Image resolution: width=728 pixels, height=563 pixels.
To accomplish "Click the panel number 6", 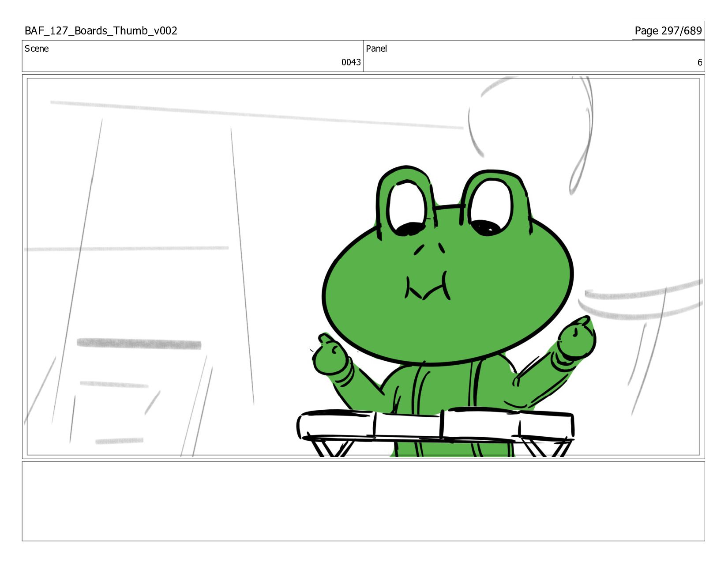I will click(x=700, y=62).
